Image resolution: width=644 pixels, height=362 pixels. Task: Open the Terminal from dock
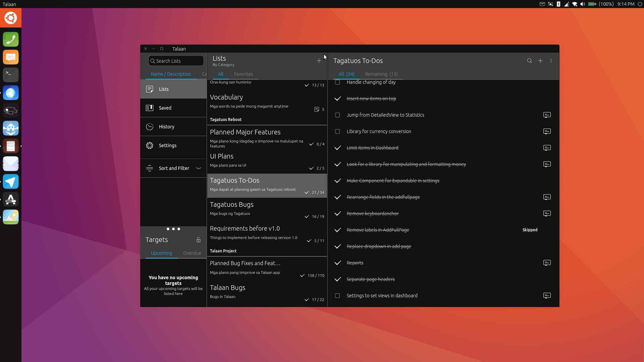(x=11, y=75)
